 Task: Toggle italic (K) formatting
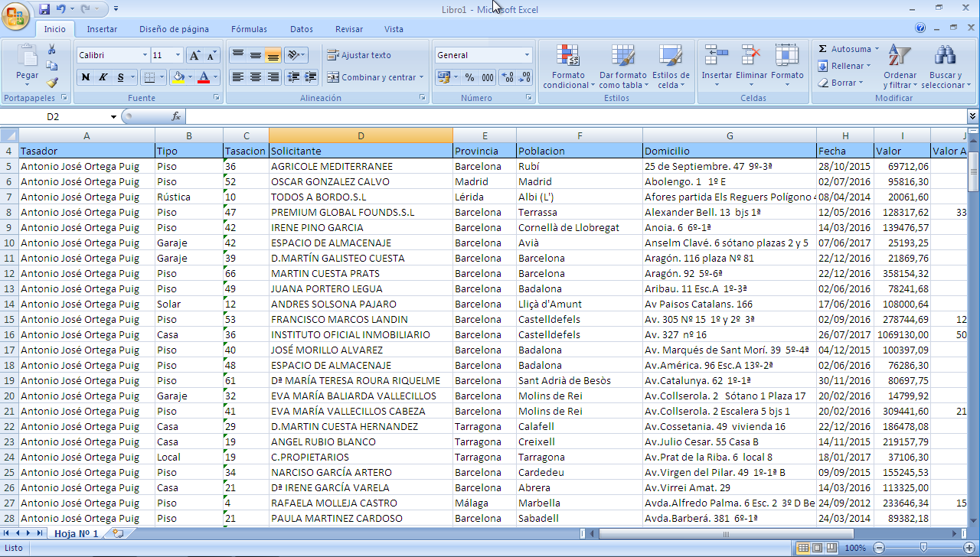(x=103, y=77)
